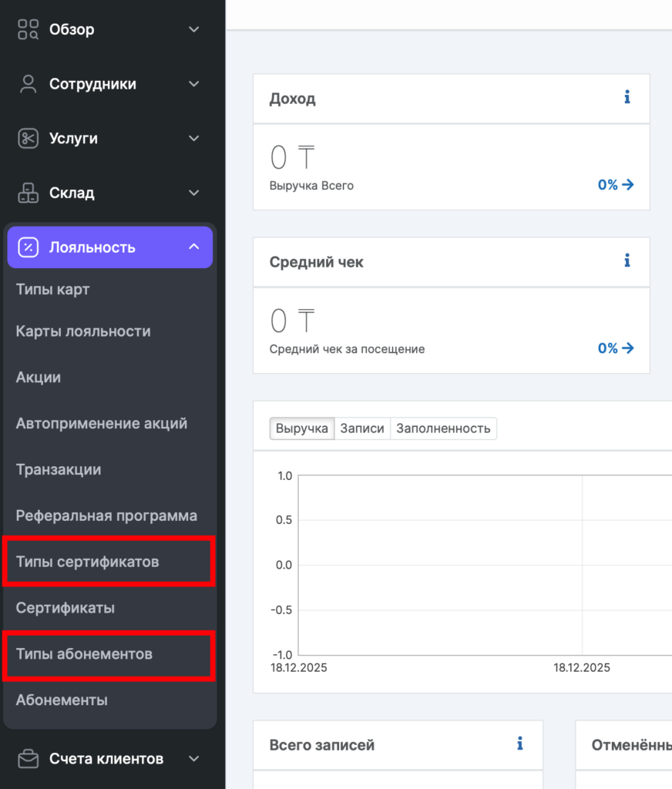Open Типы абонементов menu item

[x=84, y=654]
